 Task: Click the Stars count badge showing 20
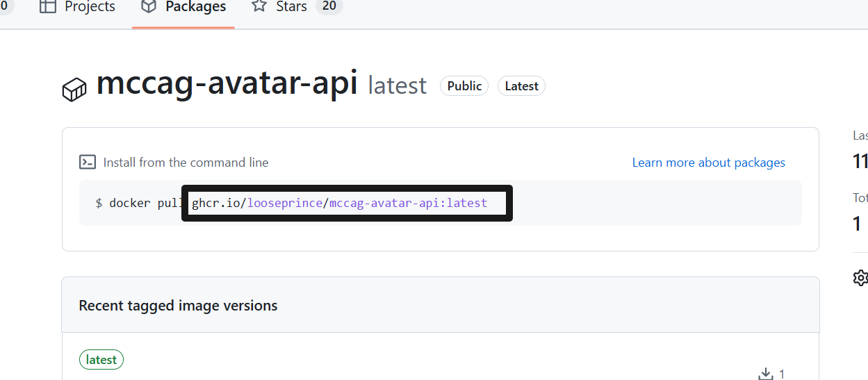click(x=329, y=7)
